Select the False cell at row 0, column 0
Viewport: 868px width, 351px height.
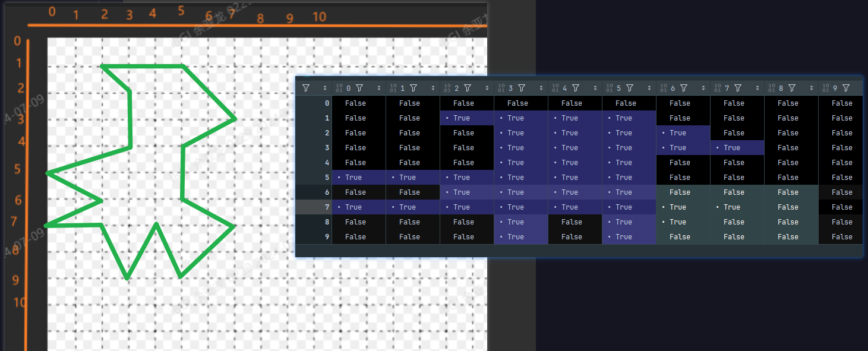[359, 103]
